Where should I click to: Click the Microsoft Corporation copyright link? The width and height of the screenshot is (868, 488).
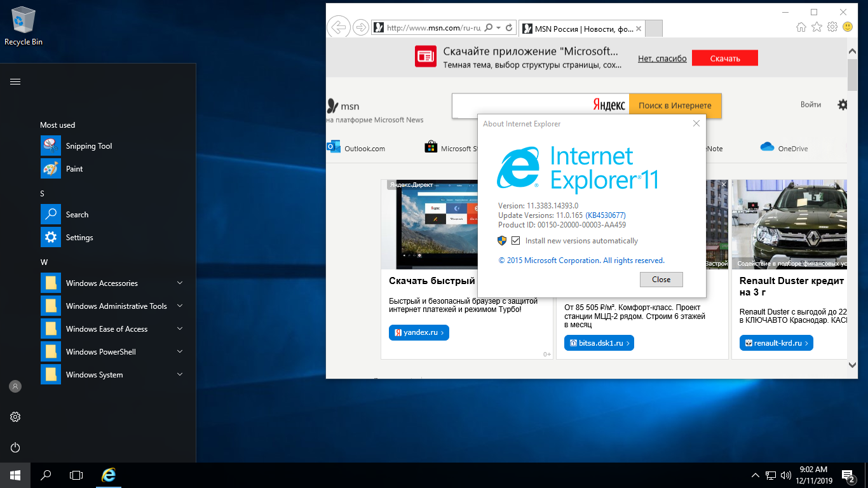click(x=581, y=261)
